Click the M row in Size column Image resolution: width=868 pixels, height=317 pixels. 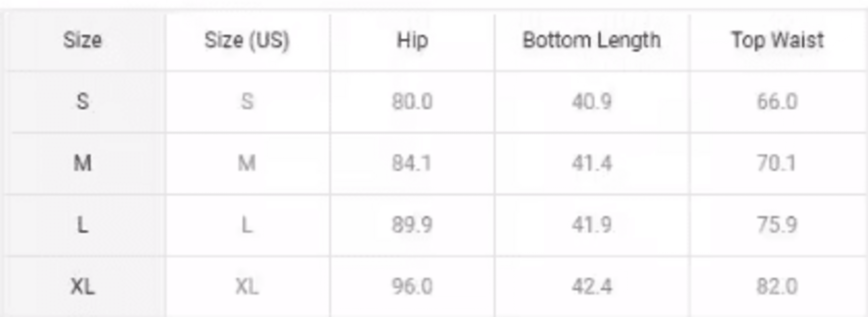coord(82,163)
